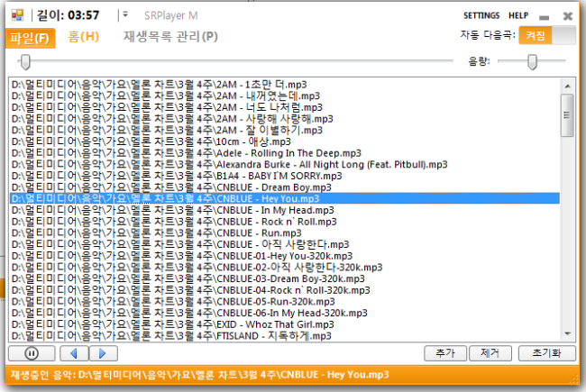Minimize the SRPlayer window

545,17
